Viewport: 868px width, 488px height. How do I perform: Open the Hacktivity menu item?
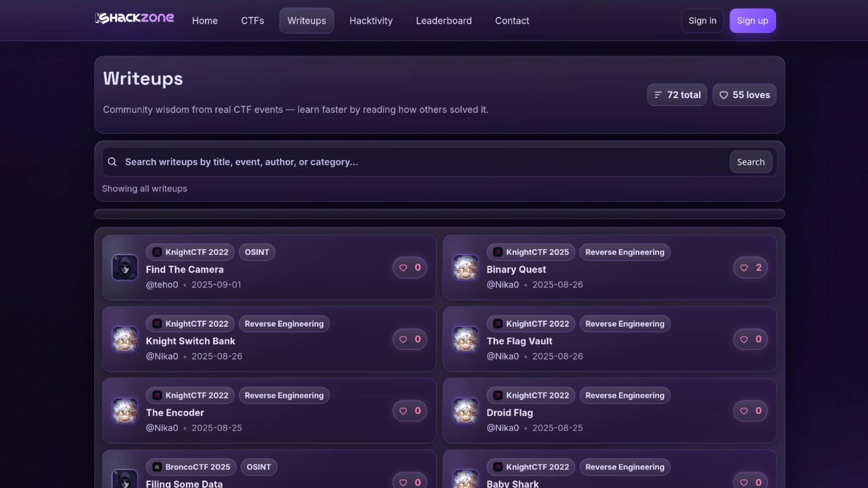(371, 21)
